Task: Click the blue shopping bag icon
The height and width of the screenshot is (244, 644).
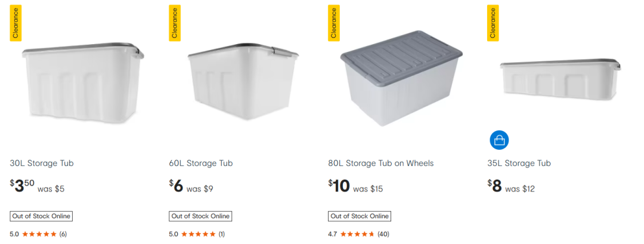Action: [x=499, y=140]
